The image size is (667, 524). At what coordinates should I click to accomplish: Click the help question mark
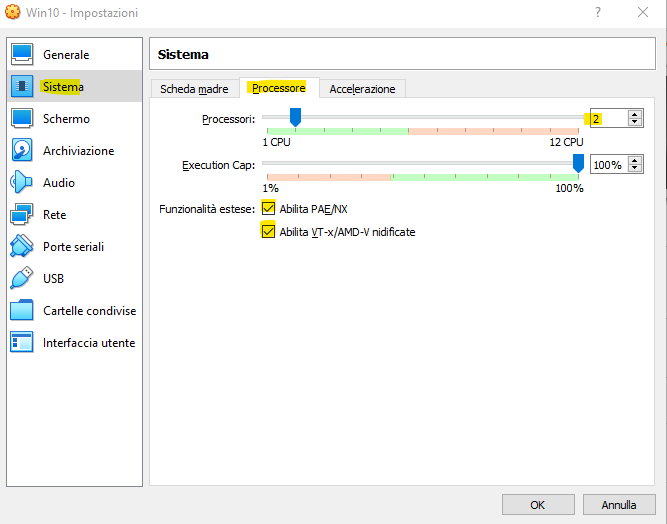click(598, 12)
